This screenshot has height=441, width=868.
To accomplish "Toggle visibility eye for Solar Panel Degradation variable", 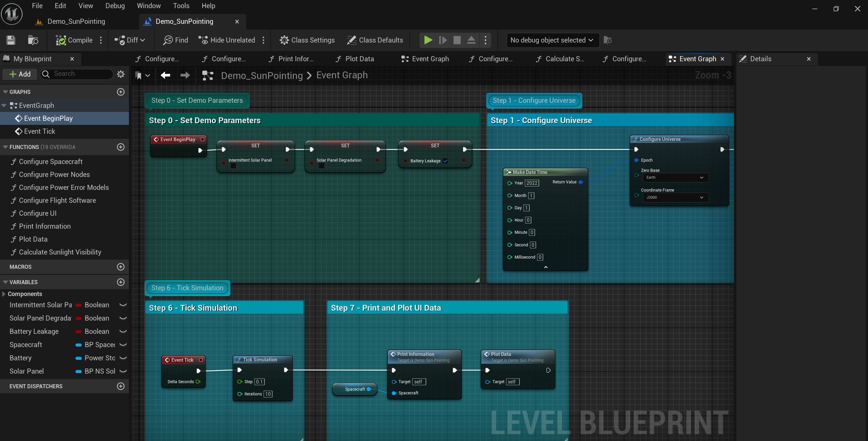I will (x=123, y=318).
